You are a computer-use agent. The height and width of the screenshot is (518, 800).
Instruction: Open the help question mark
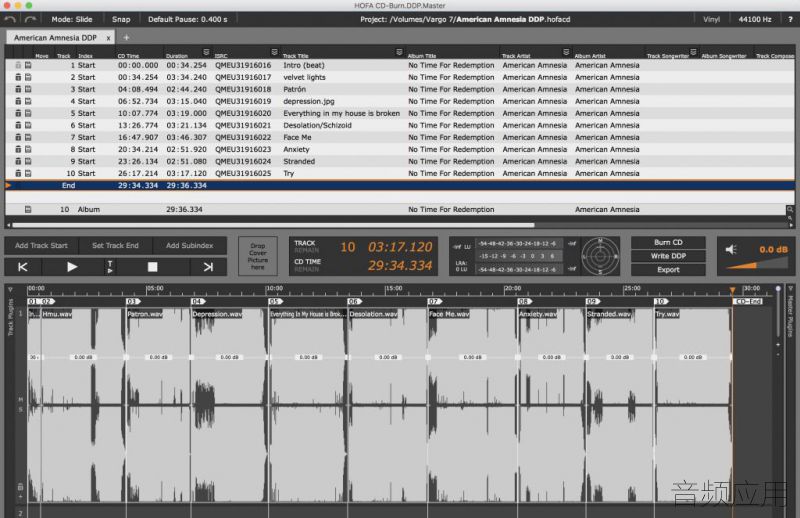[x=790, y=19]
